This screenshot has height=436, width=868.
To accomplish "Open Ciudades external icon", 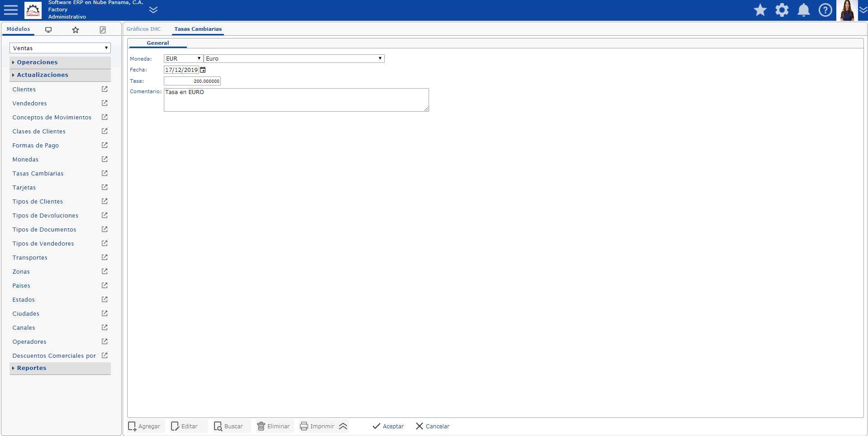I will [x=105, y=313].
